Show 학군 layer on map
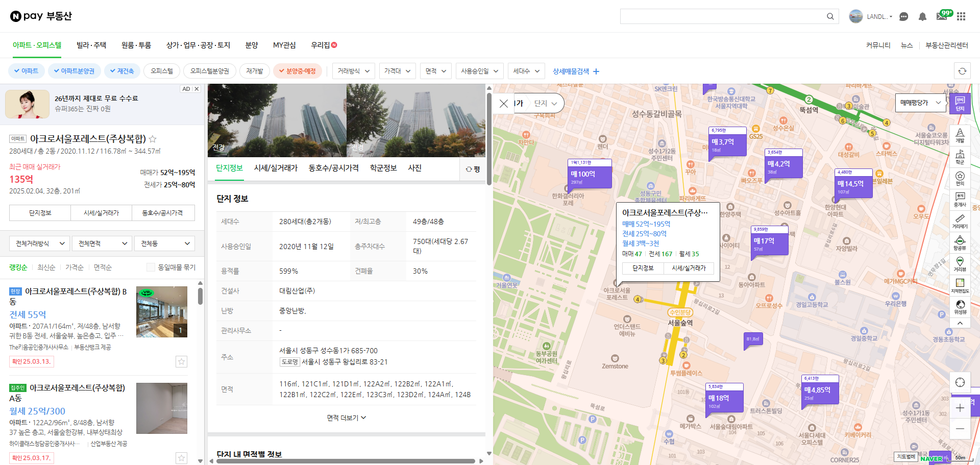Screen dimensions: 980x465 coord(960,157)
